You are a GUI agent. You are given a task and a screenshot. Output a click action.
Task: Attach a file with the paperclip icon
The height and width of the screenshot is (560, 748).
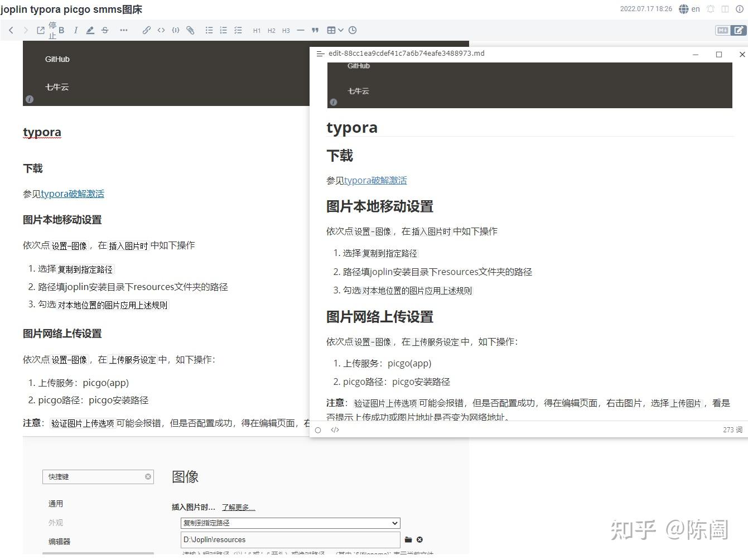[190, 30]
